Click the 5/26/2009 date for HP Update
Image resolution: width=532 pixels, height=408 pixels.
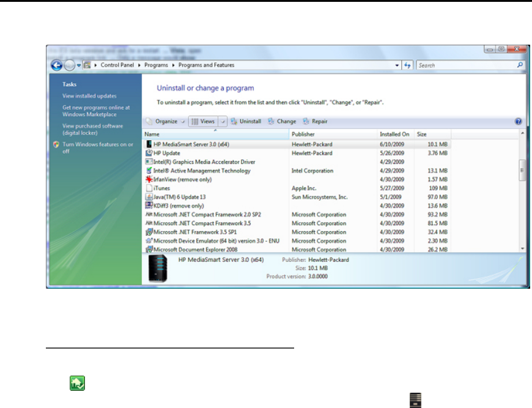point(392,153)
